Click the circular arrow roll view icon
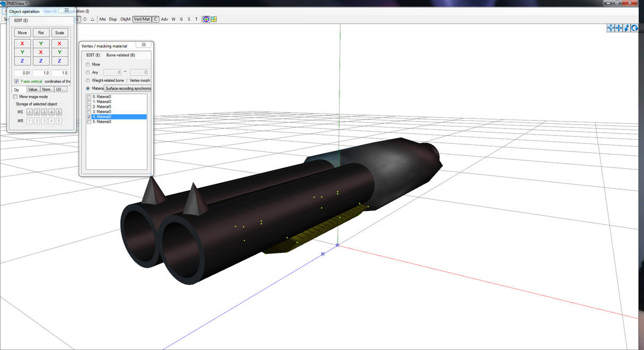644x350 pixels. pos(634,28)
